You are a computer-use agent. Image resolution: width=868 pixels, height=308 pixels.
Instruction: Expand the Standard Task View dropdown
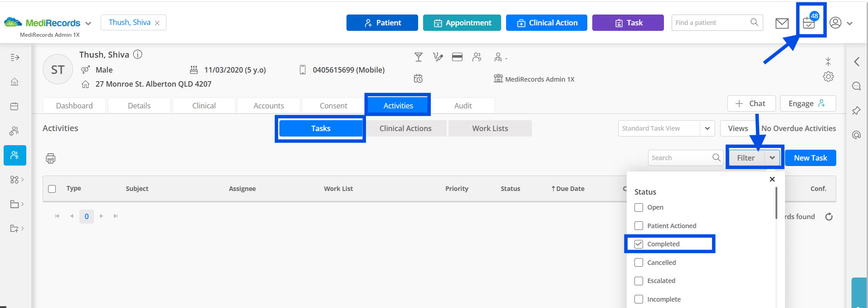(707, 128)
